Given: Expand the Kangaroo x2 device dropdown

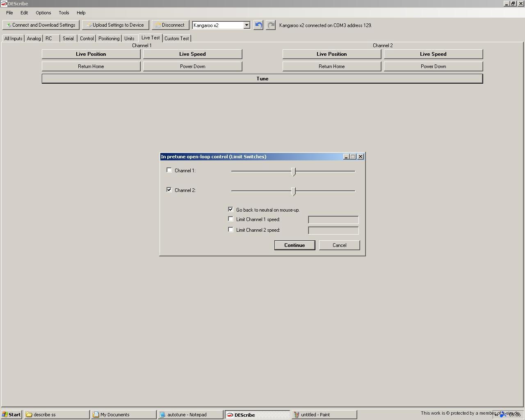Looking at the screenshot, I should coord(247,25).
